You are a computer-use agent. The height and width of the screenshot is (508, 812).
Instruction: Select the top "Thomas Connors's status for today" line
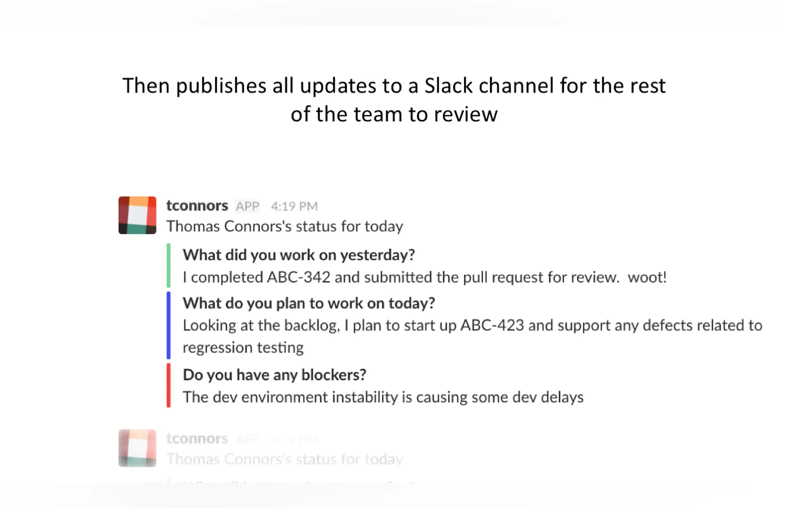coord(284,226)
